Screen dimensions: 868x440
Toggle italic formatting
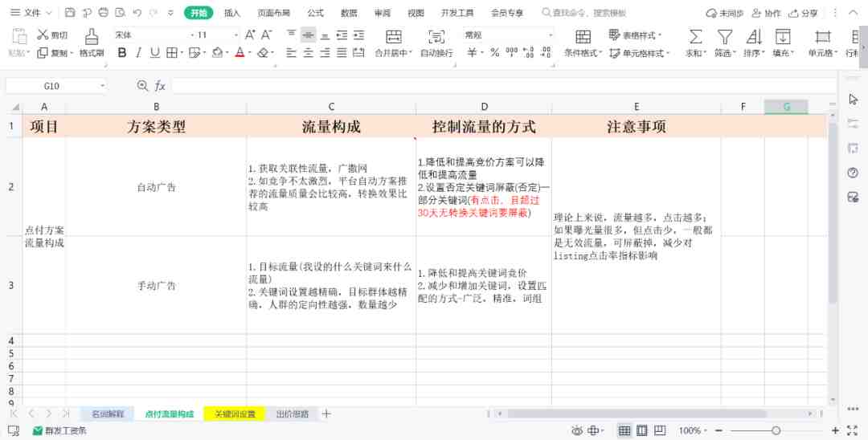coord(138,52)
